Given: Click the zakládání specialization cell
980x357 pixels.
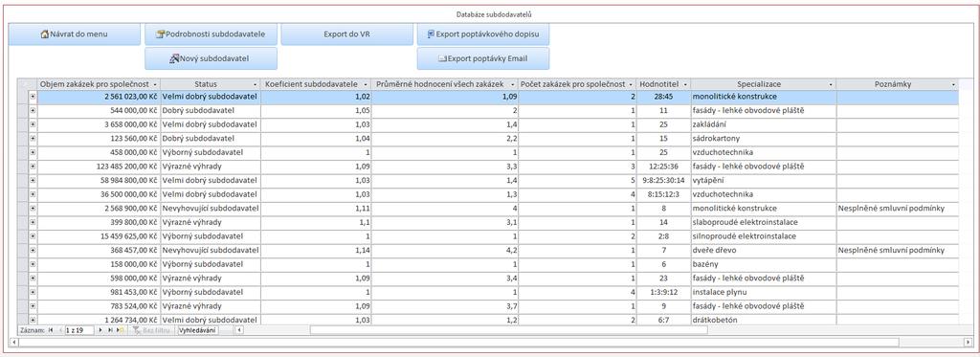Looking at the screenshot, I should [764, 124].
